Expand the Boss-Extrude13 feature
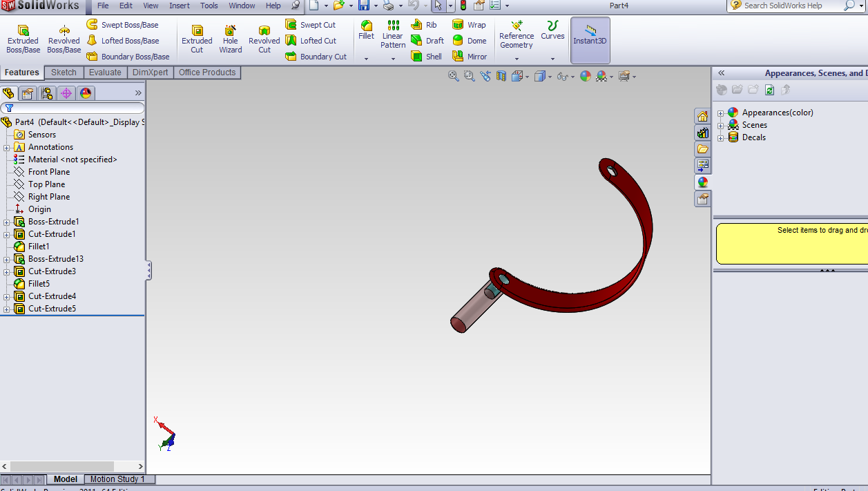 coord(7,259)
